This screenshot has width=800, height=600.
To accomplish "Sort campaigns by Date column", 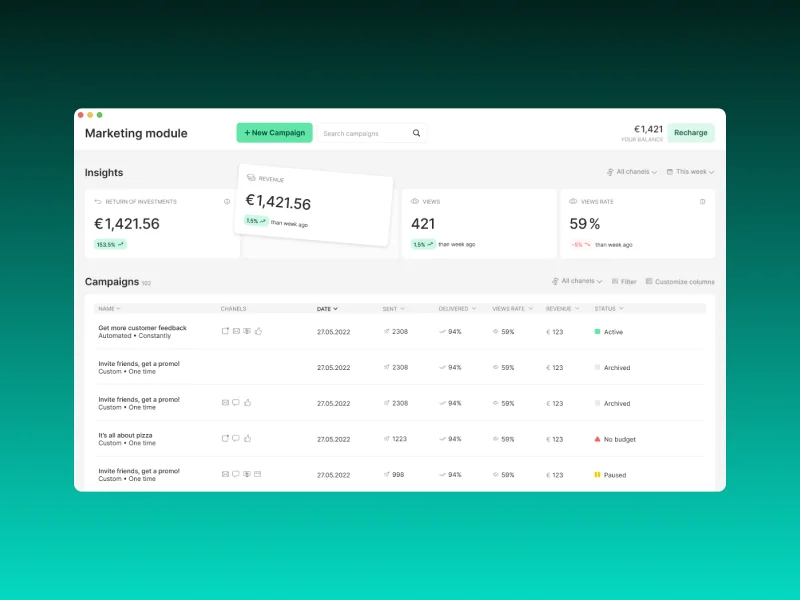I will click(327, 309).
